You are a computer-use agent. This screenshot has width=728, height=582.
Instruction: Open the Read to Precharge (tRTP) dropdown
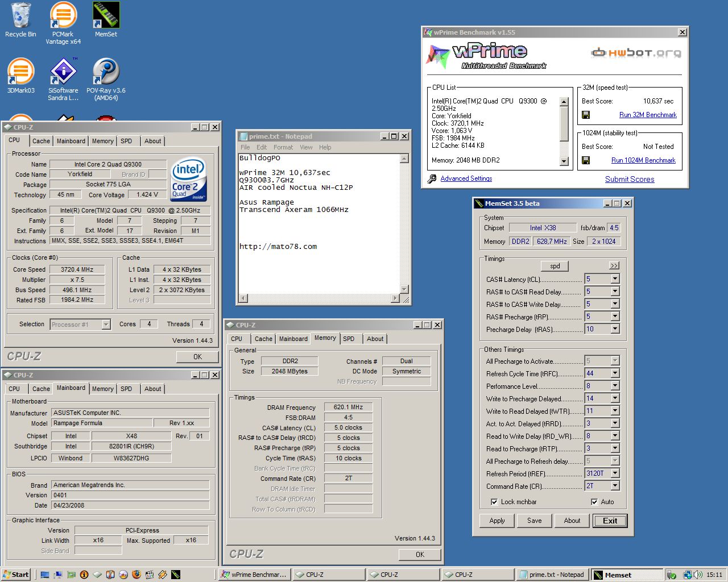coord(615,448)
